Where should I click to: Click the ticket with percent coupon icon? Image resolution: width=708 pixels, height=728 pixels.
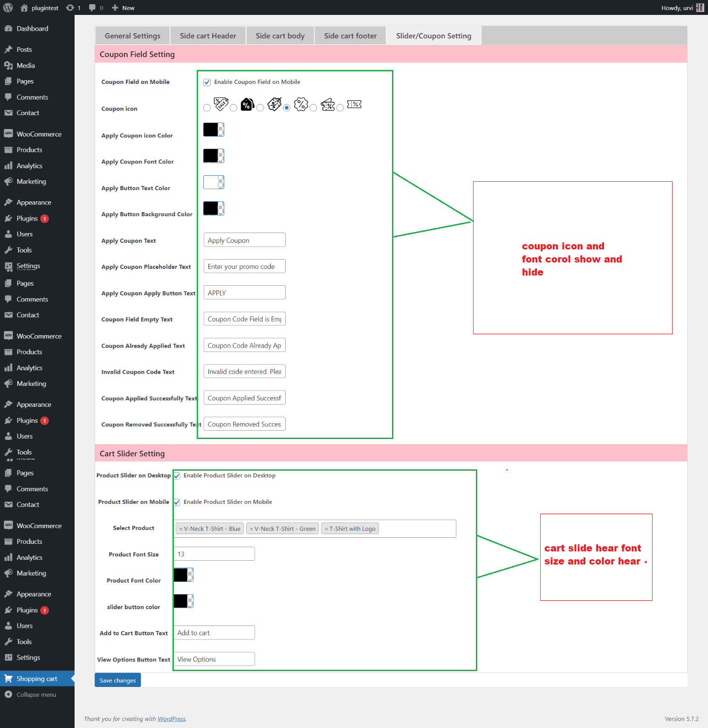[x=328, y=104]
